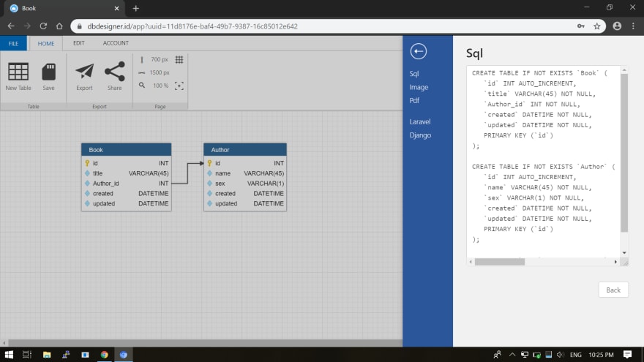Screen dimensions: 644x362
Task: Select the Author table header
Action: tap(245, 150)
